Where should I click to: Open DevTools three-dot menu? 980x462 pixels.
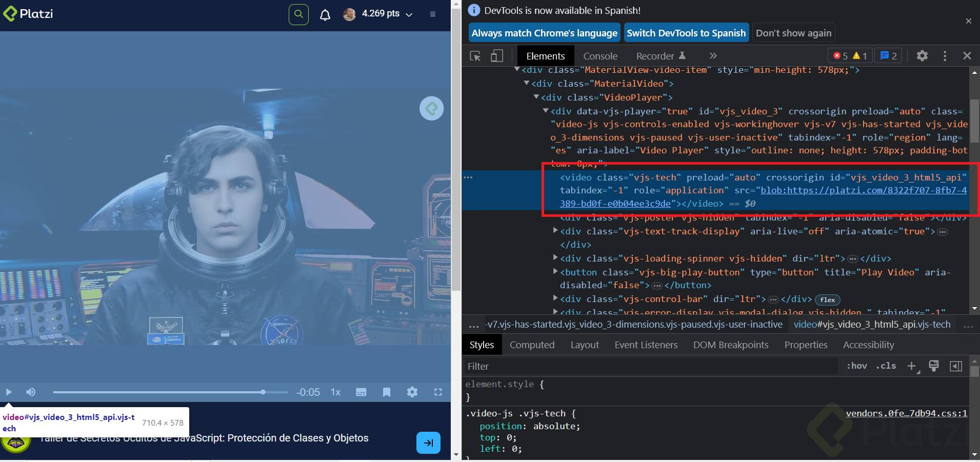pos(945,56)
